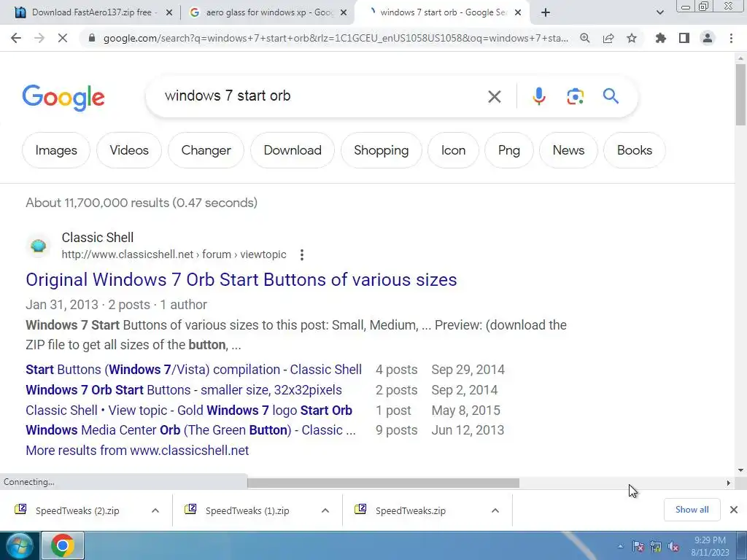
Task: Toggle the side panel icon
Action: click(684, 38)
